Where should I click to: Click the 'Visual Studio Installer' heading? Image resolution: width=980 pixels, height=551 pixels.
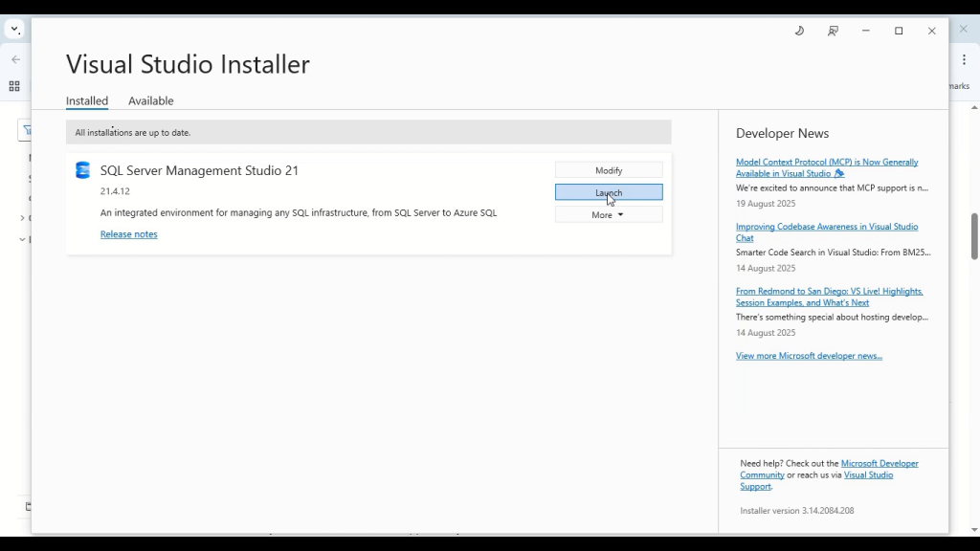[189, 64]
